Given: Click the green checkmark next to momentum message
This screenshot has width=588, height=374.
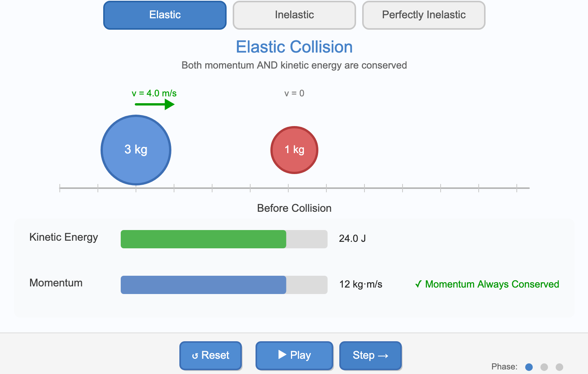Looking at the screenshot, I should (418, 284).
